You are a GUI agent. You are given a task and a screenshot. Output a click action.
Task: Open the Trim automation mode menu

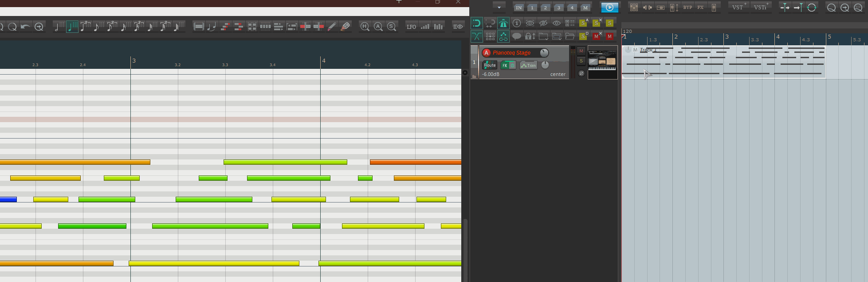pyautogui.click(x=528, y=65)
